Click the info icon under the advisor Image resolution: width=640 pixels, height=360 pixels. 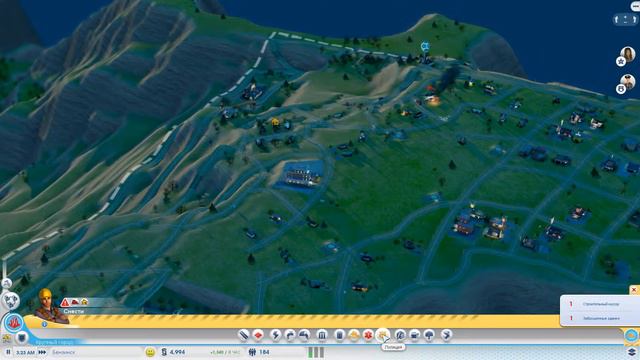44,324
